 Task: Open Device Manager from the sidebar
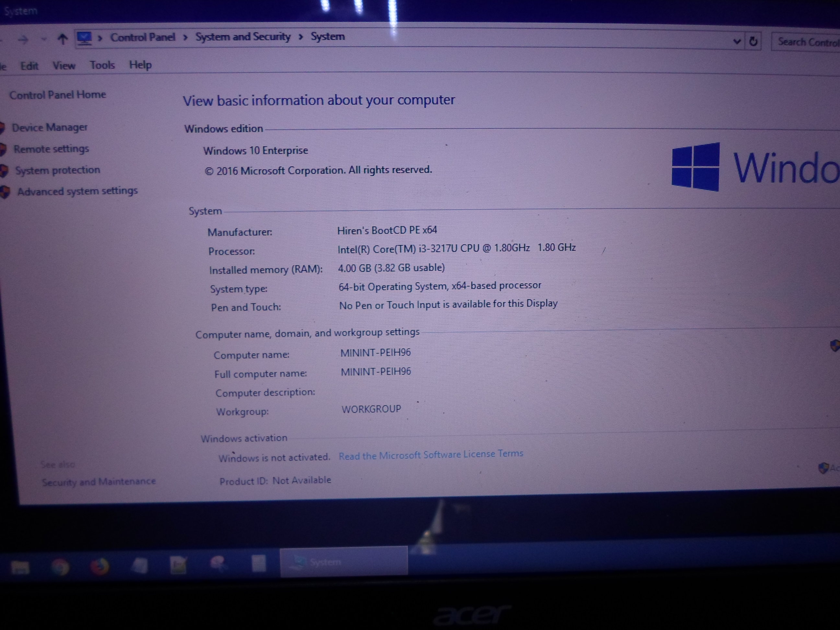(x=50, y=127)
